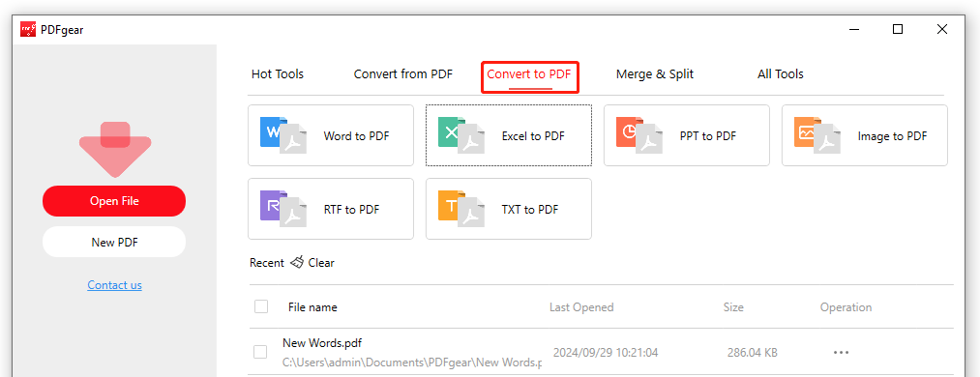Click the red Open File button
This screenshot has width=980, height=377.
114,201
